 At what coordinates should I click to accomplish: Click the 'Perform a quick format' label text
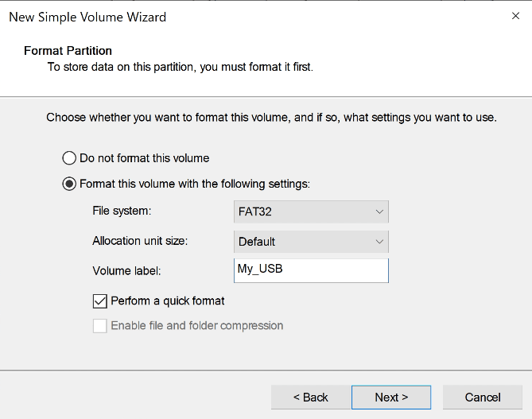(x=168, y=301)
